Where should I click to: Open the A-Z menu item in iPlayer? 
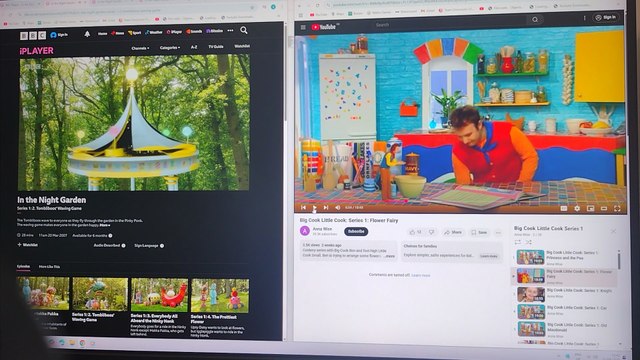194,47
